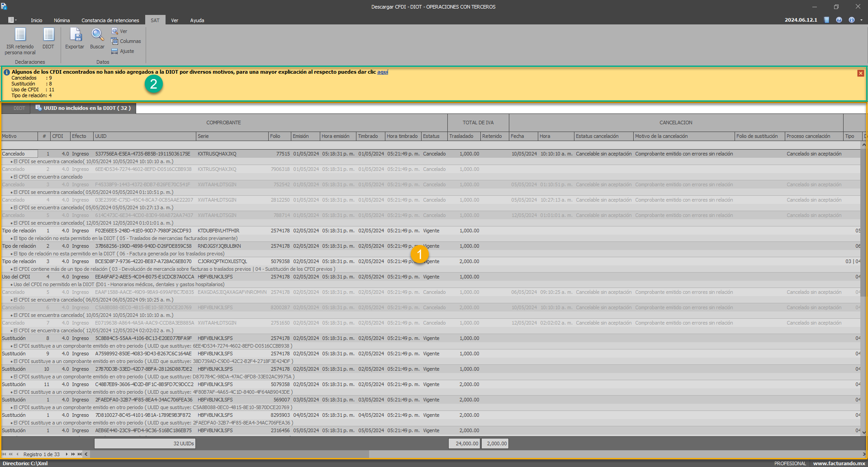Click the DIOT ribbon icon
This screenshot has height=467, width=868.
tap(48, 38)
